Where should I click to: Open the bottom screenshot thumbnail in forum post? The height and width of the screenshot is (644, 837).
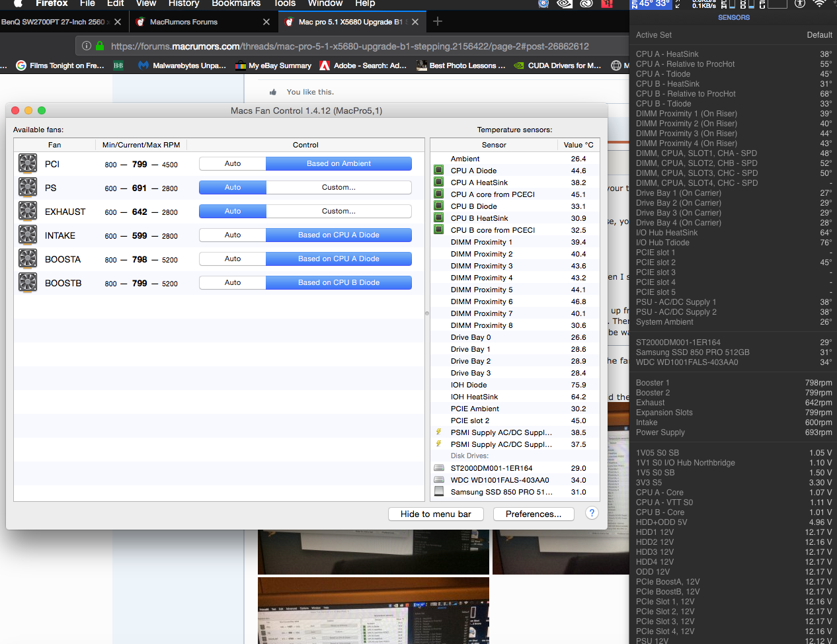[x=374, y=610]
